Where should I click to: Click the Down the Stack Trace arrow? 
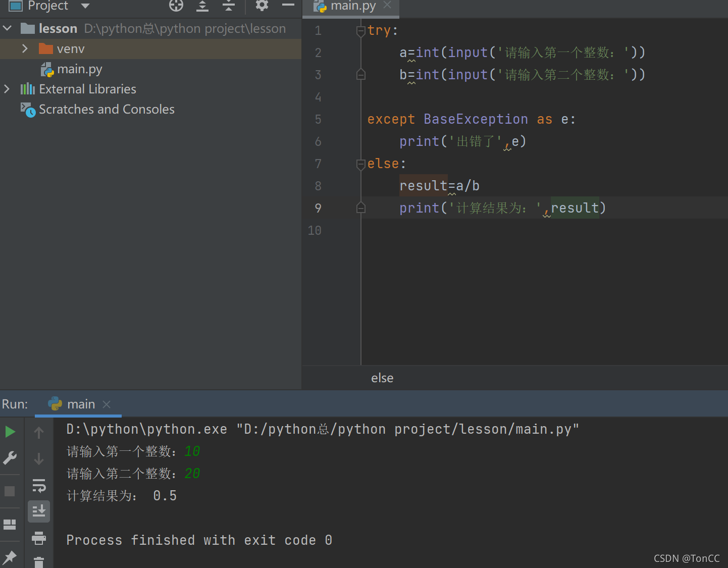pos(39,459)
